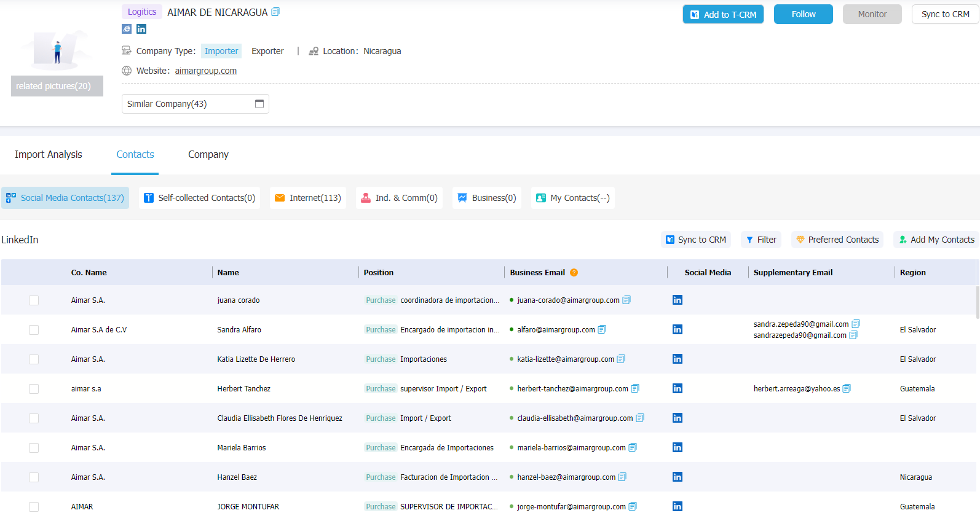Viewport: 980px width, 521px height.
Task: Select checkbox for Mariela Barrios row
Action: click(x=34, y=448)
